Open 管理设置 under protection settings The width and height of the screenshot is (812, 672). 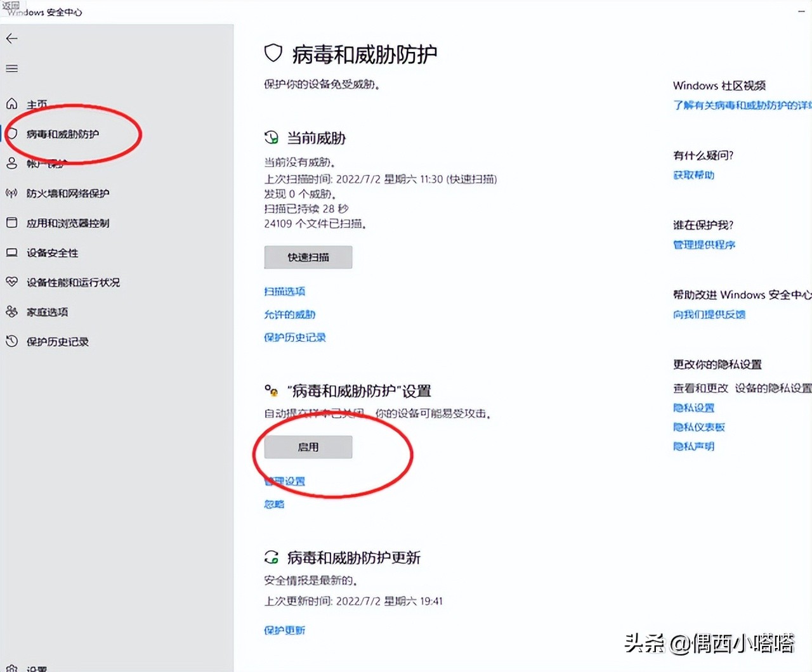tap(284, 481)
